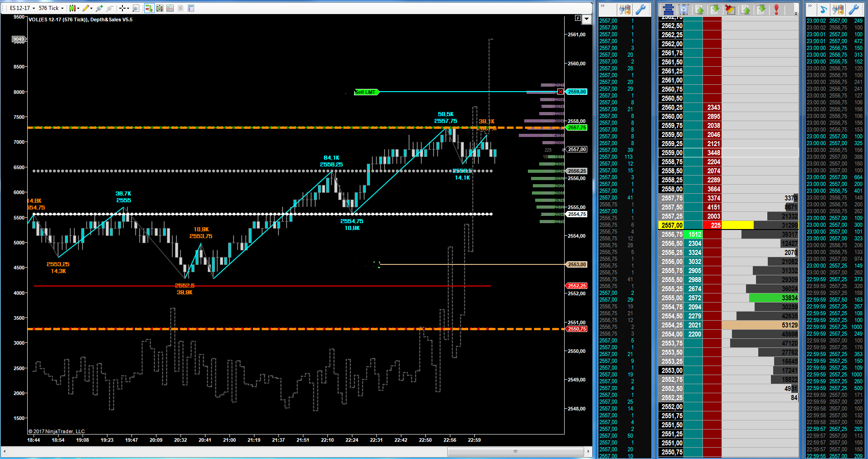The image size is (868, 459).
Task: Expand the chart style dropdown arrow
Action: click(x=78, y=8)
